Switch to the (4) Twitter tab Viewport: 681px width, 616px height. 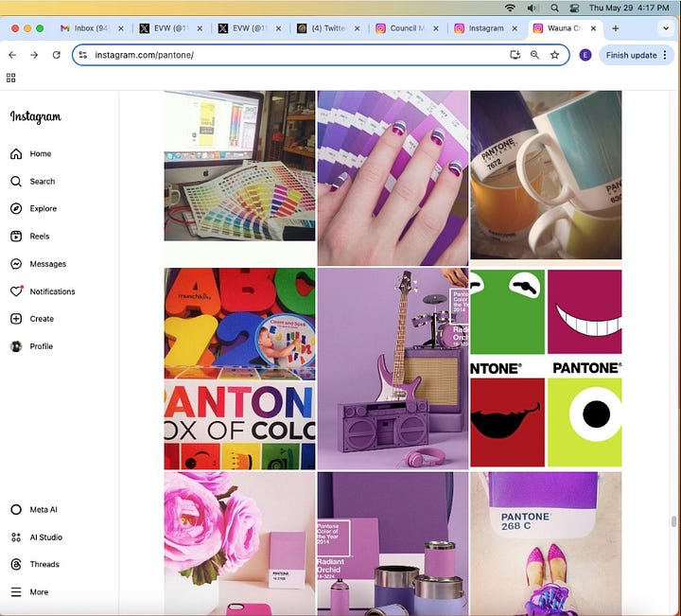point(328,28)
